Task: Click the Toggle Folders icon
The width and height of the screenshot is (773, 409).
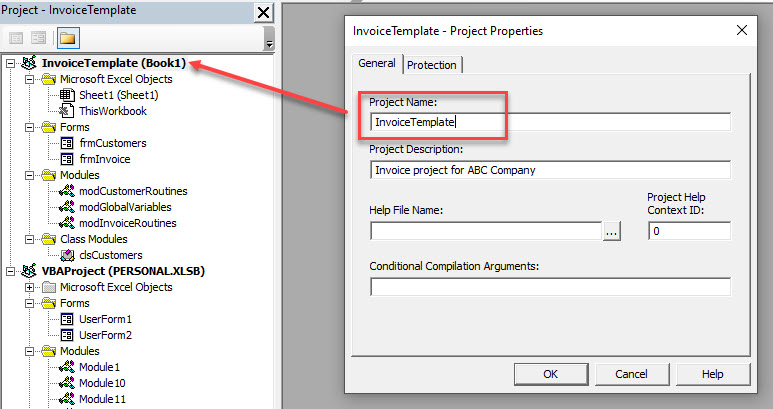Action: (x=68, y=38)
